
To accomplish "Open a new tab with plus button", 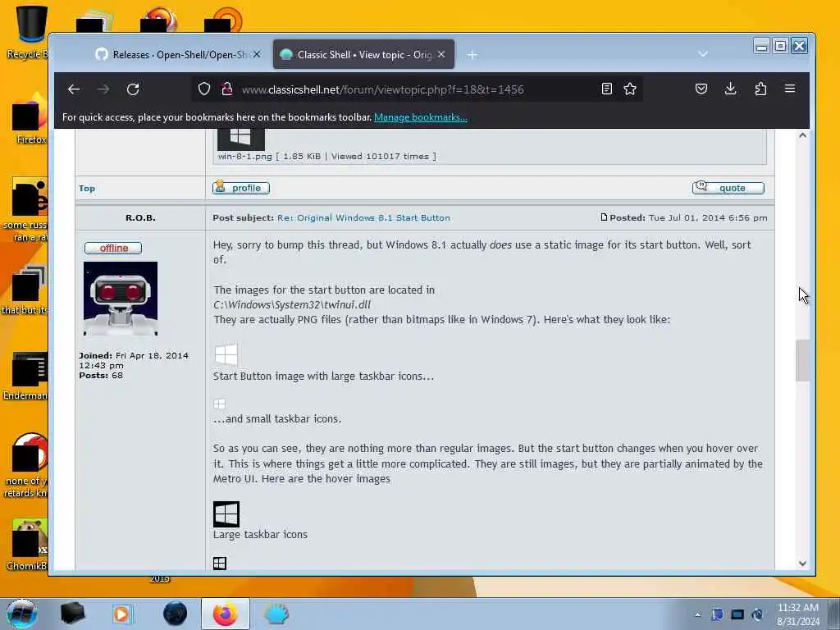I will click(x=472, y=55).
